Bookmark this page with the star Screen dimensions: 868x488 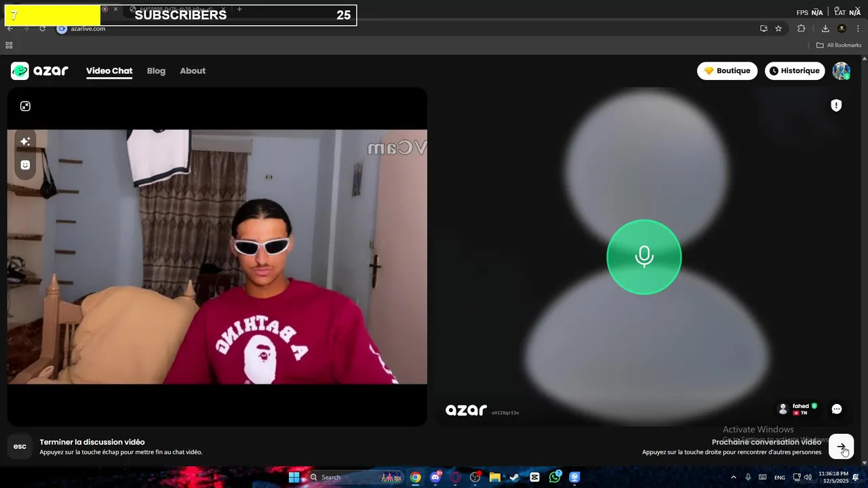tap(778, 28)
